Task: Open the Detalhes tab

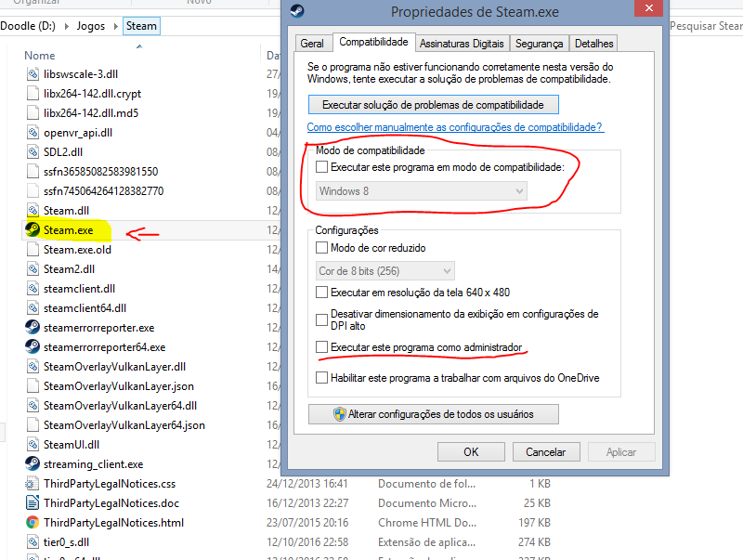Action: click(593, 44)
